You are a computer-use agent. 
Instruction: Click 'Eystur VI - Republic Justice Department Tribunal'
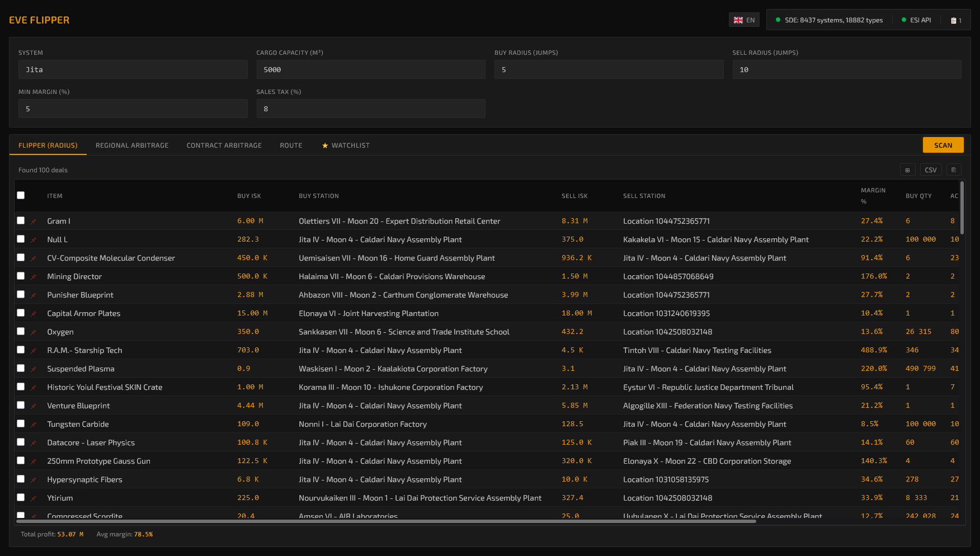pos(708,387)
